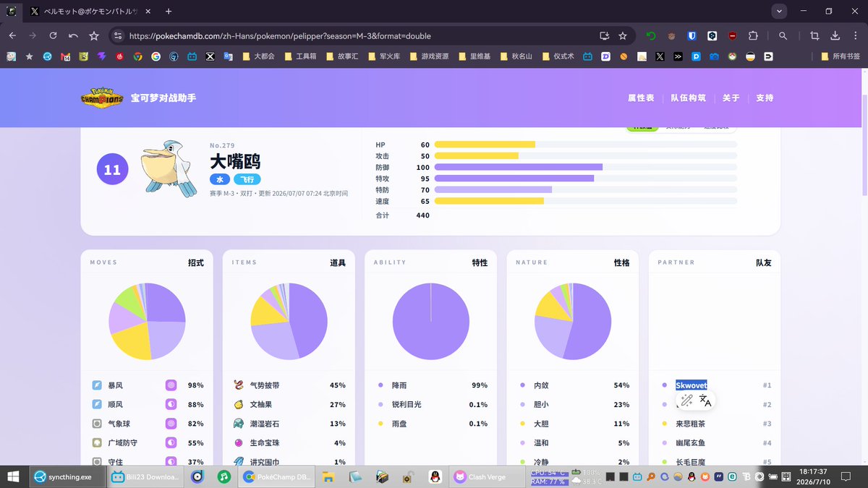Open the 所有书签 all bookmarks folder
Screen dimensions: 868x488
coord(841,56)
